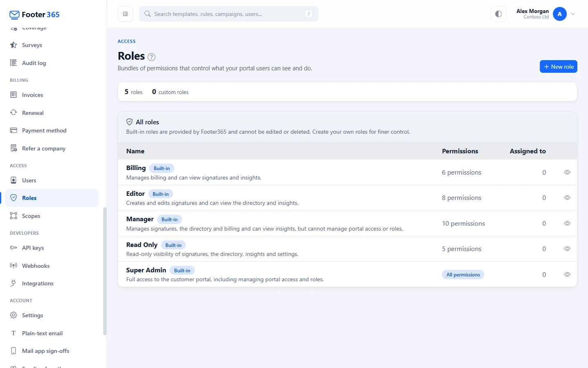Click the Webhooks broadcast icon
The image size is (588, 368).
pos(13,266)
